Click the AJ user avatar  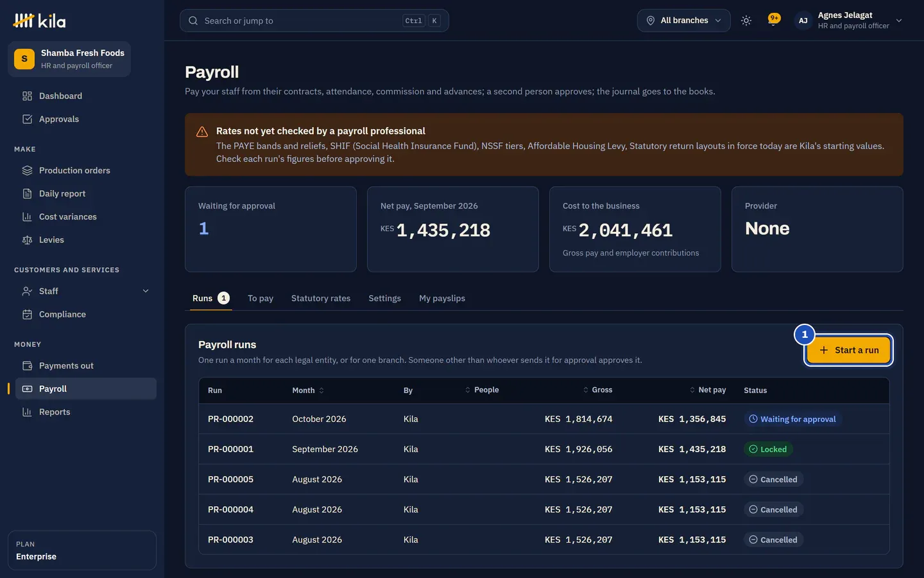(803, 21)
